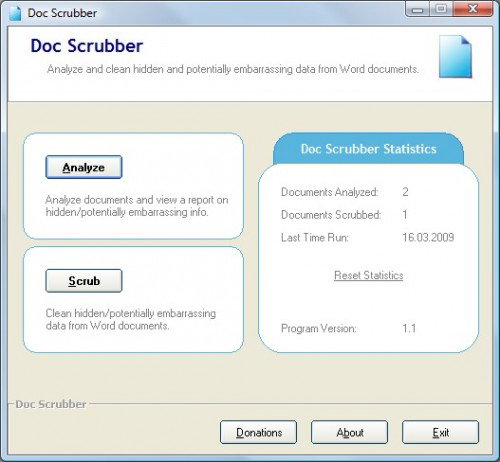Viewport: 500px width, 462px height.
Task: Close the window with the red X
Action: pyautogui.click(x=473, y=9)
